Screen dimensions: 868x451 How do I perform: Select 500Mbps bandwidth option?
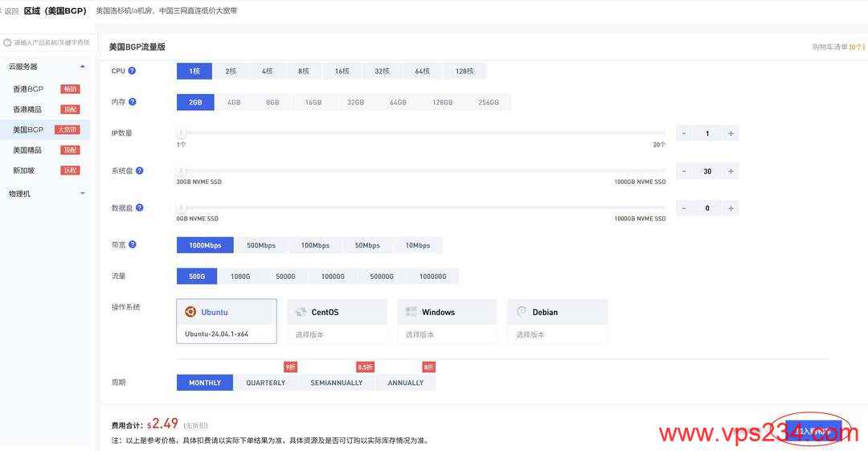260,245
